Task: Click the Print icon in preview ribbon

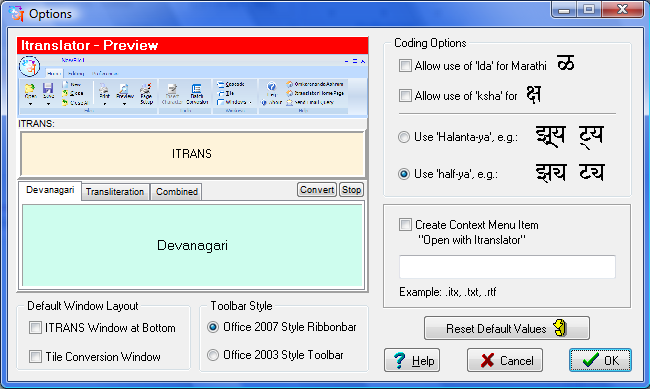Action: coord(104,89)
